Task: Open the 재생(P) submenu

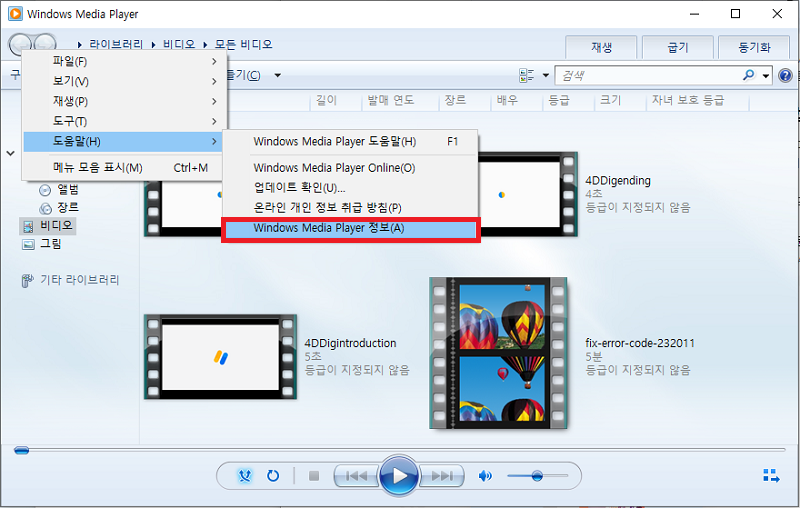Action: tap(124, 101)
